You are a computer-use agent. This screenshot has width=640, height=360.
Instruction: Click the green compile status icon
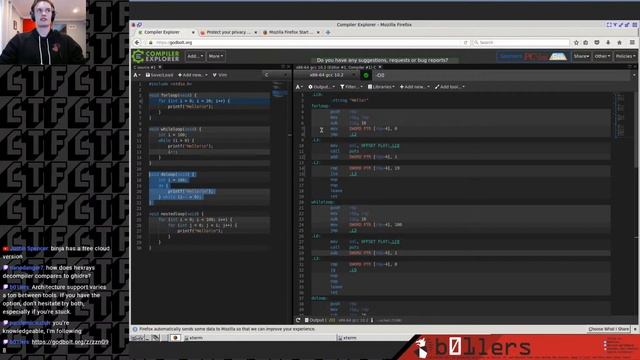(366, 75)
